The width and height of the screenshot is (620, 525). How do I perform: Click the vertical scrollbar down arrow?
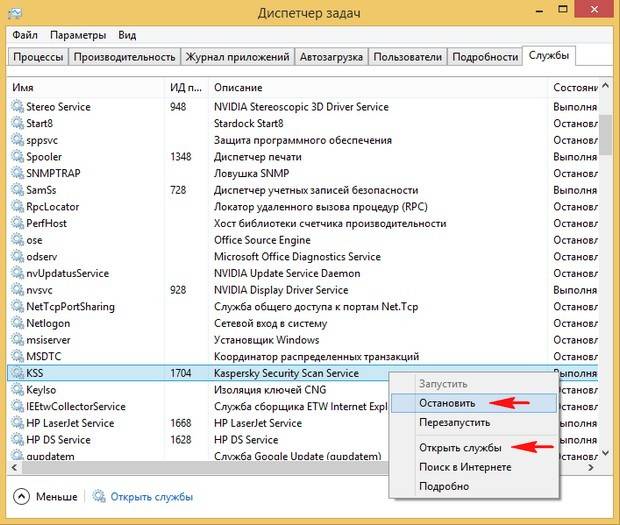[x=605, y=453]
